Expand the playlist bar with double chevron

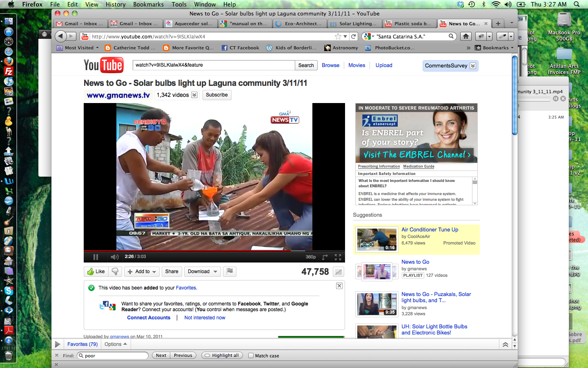point(506,345)
